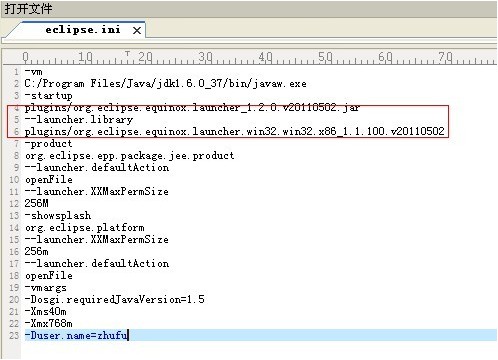Click '-startup' on line 3
Image resolution: width=498 pixels, height=360 pixels.
pyautogui.click(x=48, y=96)
